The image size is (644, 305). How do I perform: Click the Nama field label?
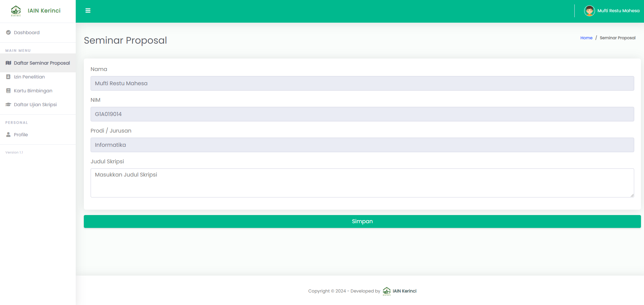click(x=99, y=69)
